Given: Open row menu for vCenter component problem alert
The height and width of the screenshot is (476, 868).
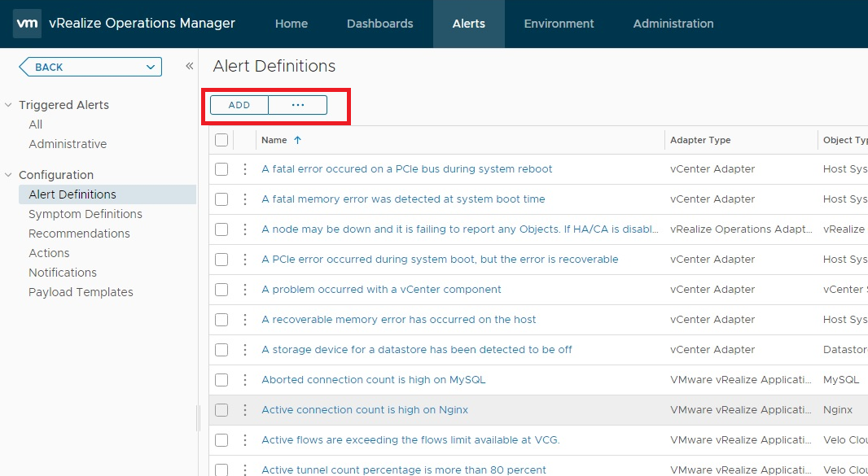Looking at the screenshot, I should (x=244, y=290).
